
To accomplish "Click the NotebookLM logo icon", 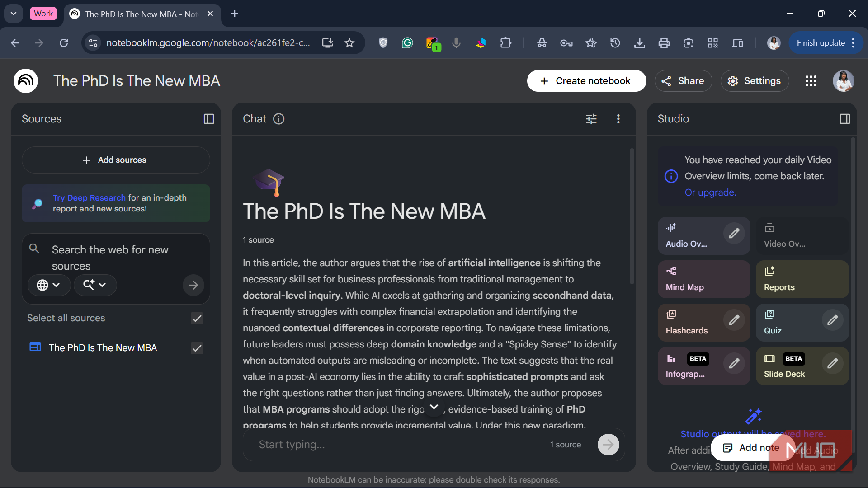I will tap(26, 81).
